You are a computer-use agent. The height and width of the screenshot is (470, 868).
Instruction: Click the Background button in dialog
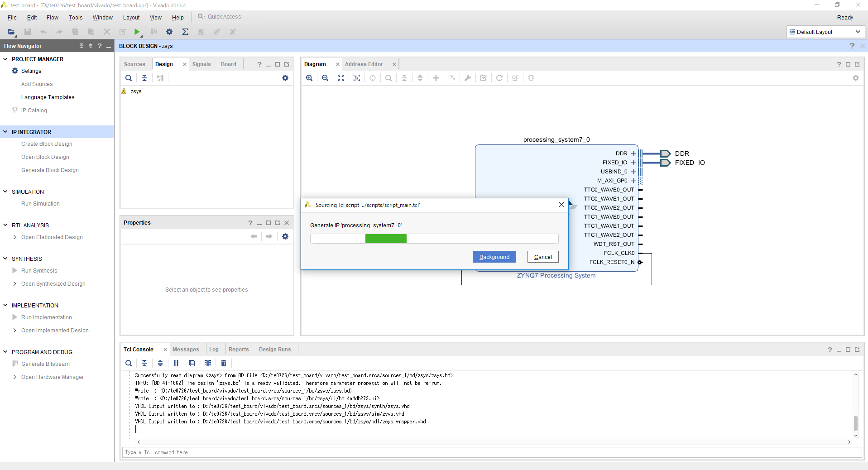point(494,257)
